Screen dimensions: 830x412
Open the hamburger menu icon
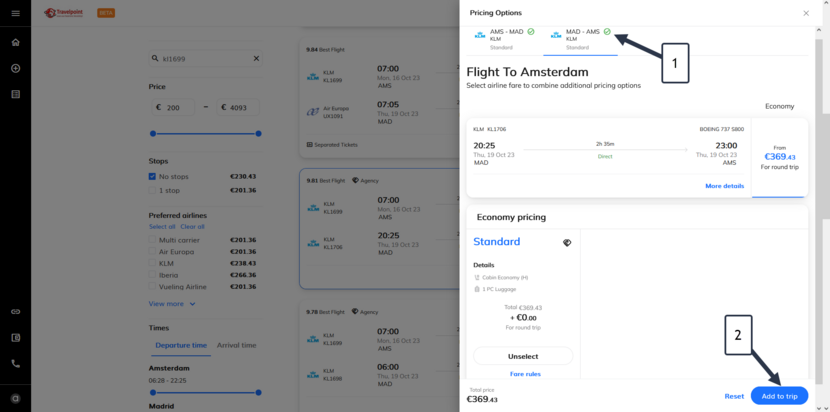click(15, 13)
